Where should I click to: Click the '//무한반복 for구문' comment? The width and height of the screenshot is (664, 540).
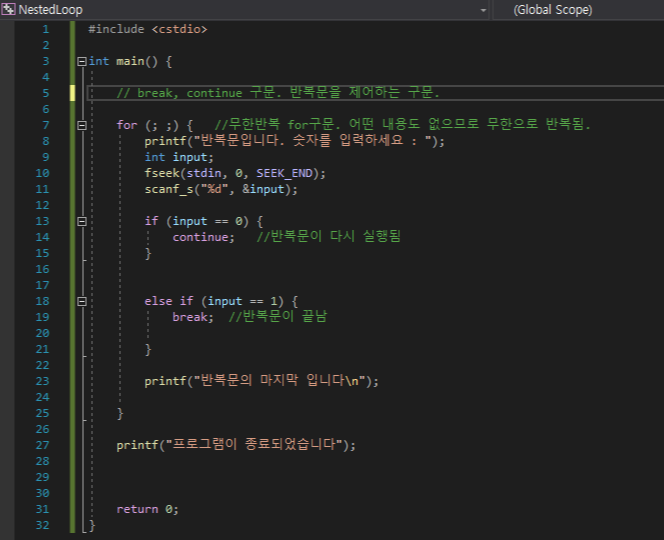tap(402, 125)
